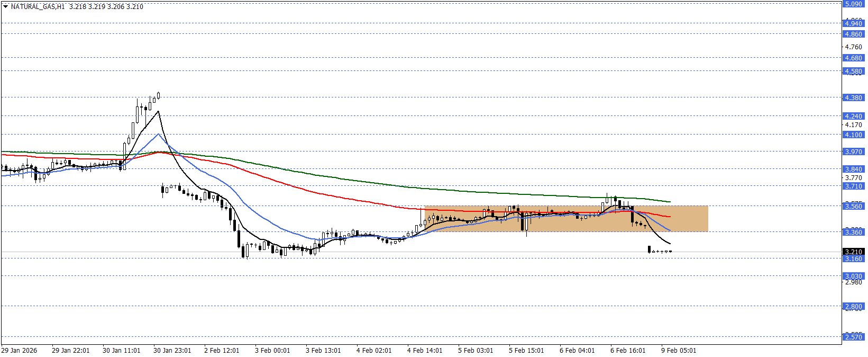Click the 9 Feb 05:01 time label
Screen dimensions: 868x357
679,350
